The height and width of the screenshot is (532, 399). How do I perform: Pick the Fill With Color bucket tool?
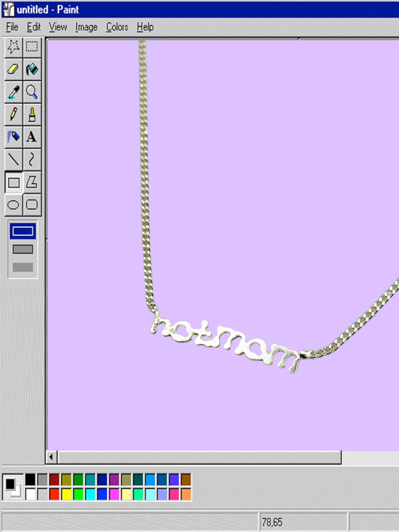tap(32, 70)
